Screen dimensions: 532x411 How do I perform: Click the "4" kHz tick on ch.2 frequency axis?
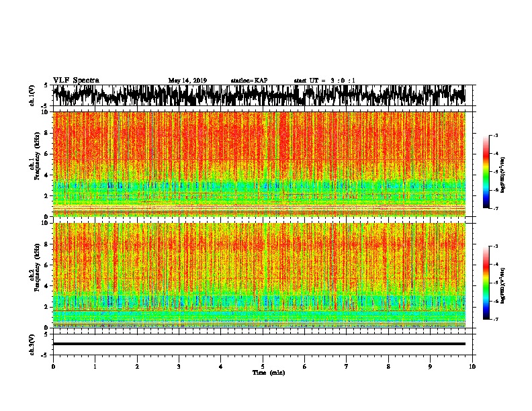(x=47, y=286)
